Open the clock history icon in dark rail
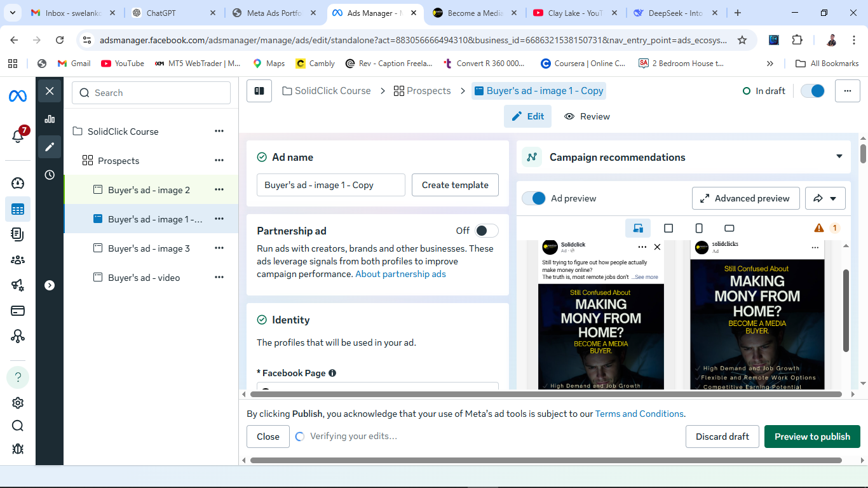 click(x=50, y=175)
